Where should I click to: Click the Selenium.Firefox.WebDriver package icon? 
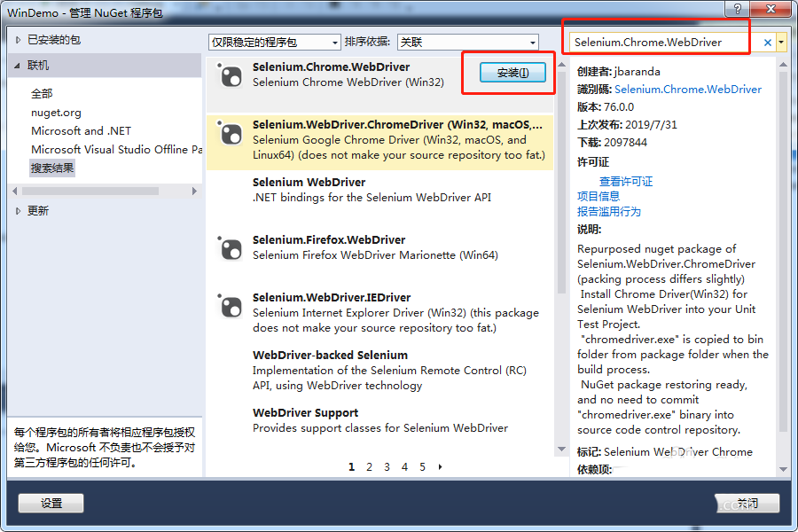(x=230, y=248)
